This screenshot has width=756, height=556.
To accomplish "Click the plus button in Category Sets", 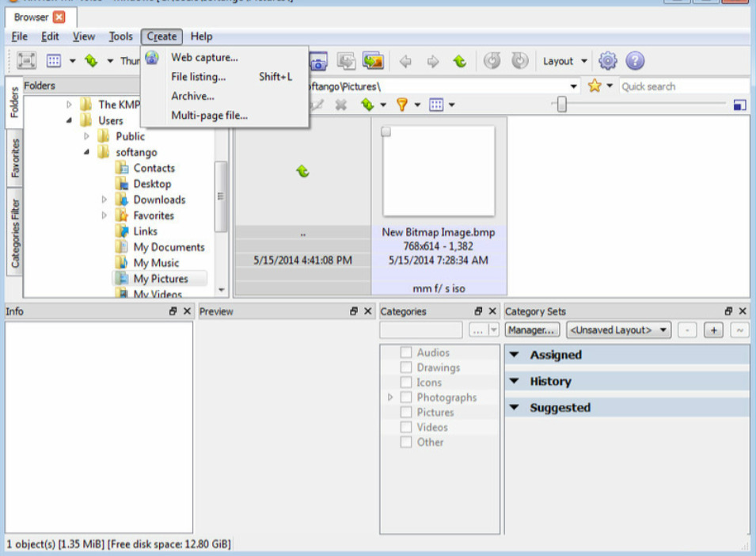I will (x=713, y=330).
